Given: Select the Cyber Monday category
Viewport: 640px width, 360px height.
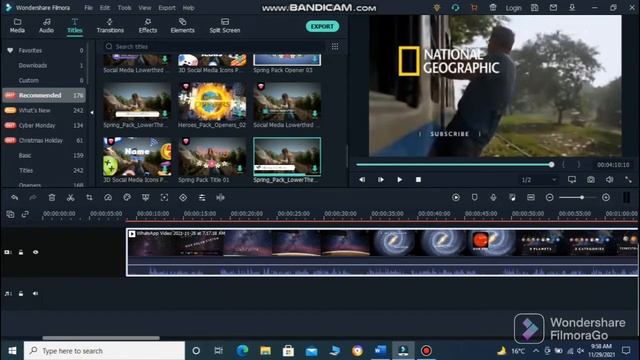Looking at the screenshot, I should (44, 125).
